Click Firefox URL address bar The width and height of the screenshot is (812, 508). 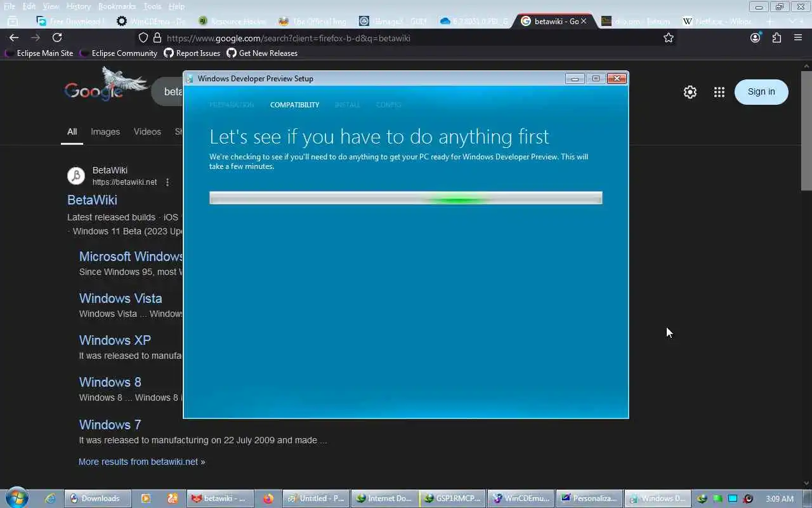(x=406, y=38)
